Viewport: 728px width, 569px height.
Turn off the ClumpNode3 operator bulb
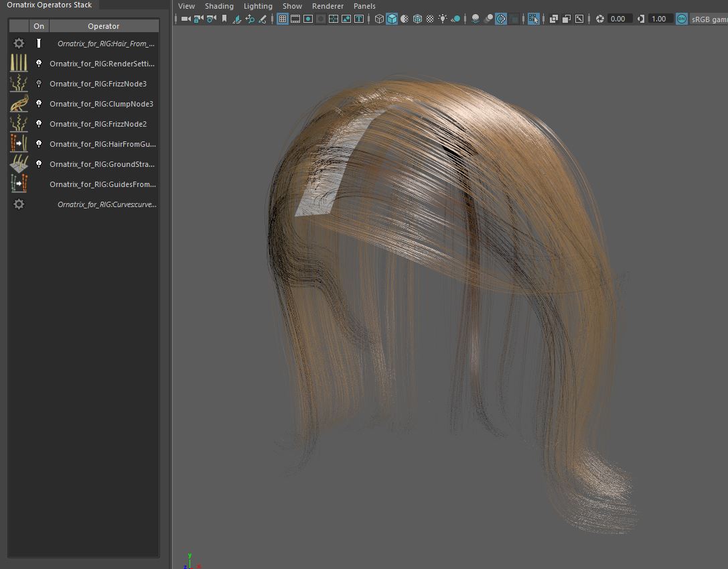pyautogui.click(x=39, y=104)
